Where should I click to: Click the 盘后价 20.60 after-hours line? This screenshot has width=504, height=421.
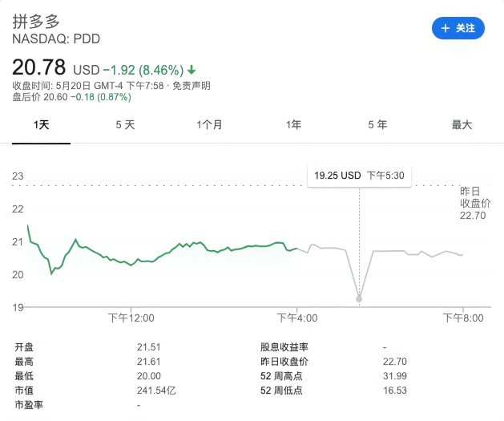[x=71, y=97]
